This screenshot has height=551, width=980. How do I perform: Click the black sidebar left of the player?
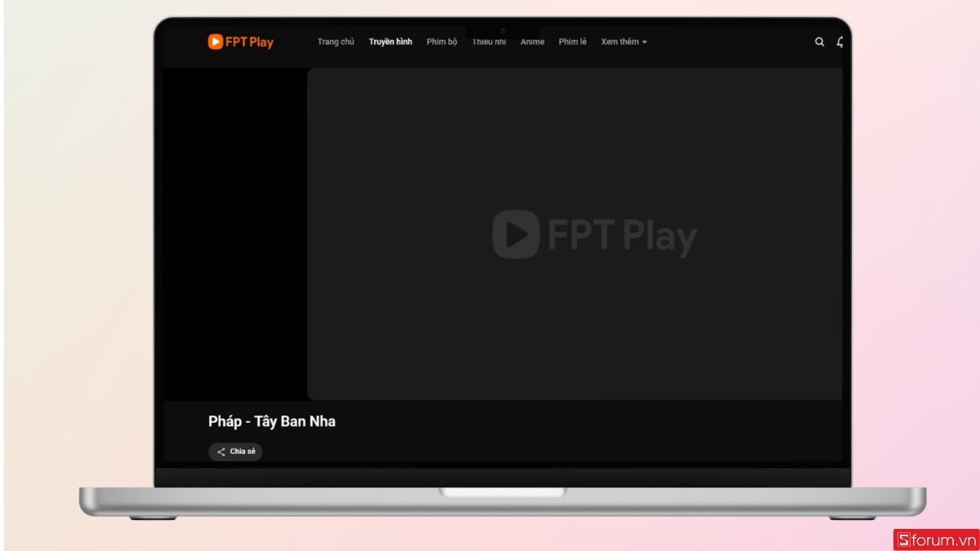click(235, 234)
